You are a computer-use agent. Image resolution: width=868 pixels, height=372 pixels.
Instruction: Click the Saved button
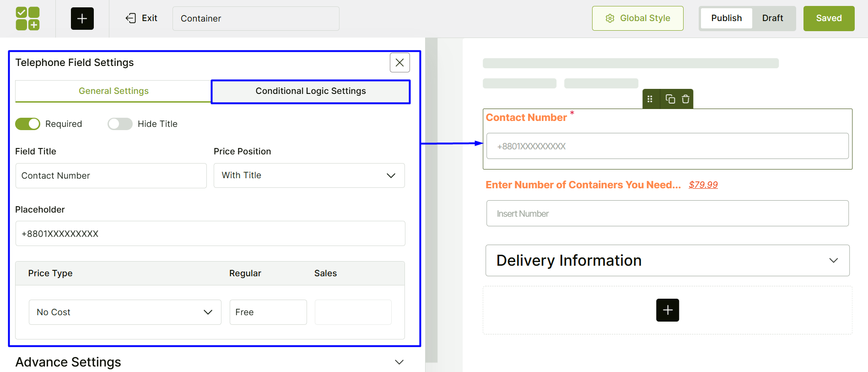tap(829, 18)
